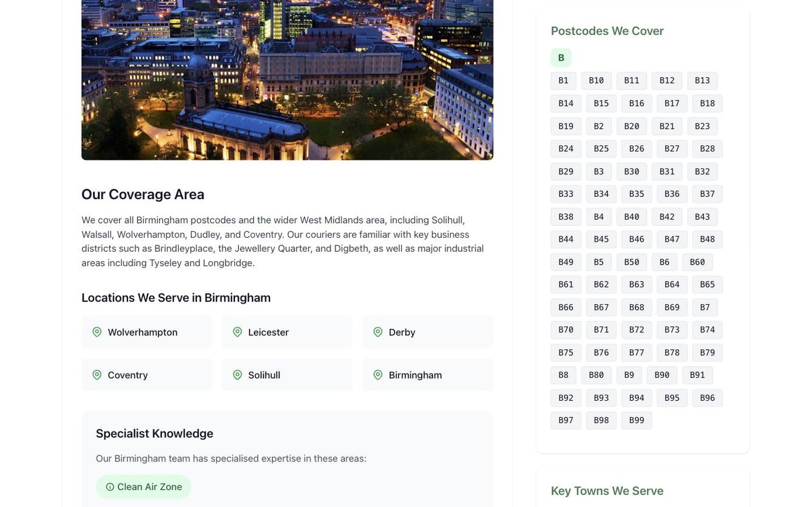
Task: Click the Specialist Knowledge heading
Action: [x=154, y=433]
